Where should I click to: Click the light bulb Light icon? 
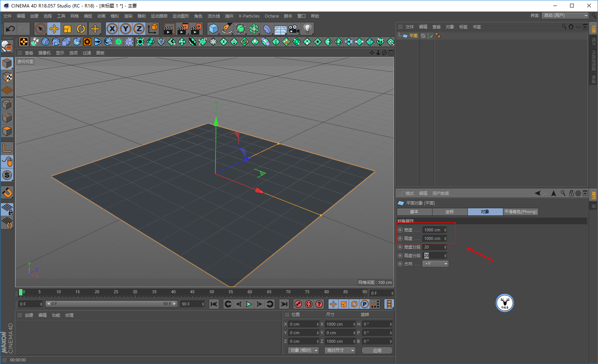tap(307, 29)
